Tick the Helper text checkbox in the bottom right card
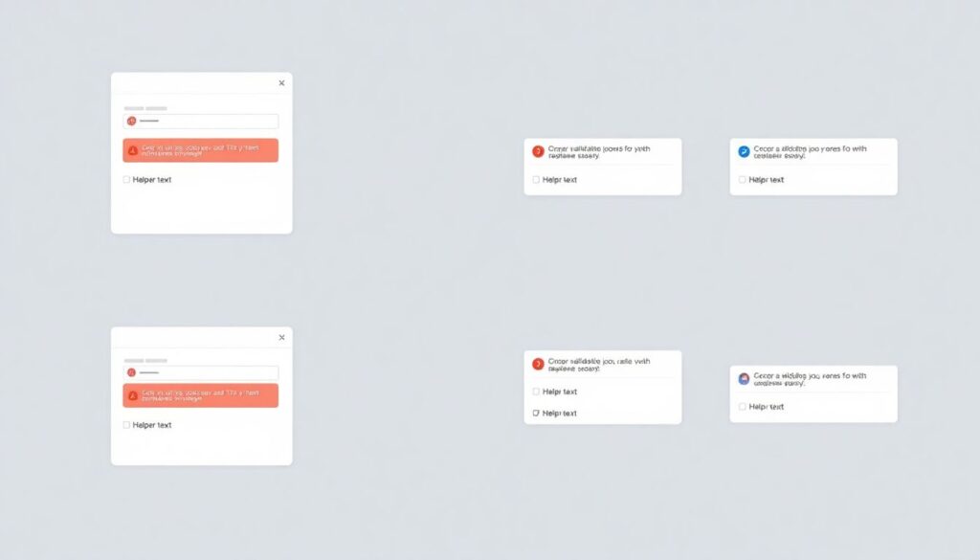The width and height of the screenshot is (980, 560). 742,407
